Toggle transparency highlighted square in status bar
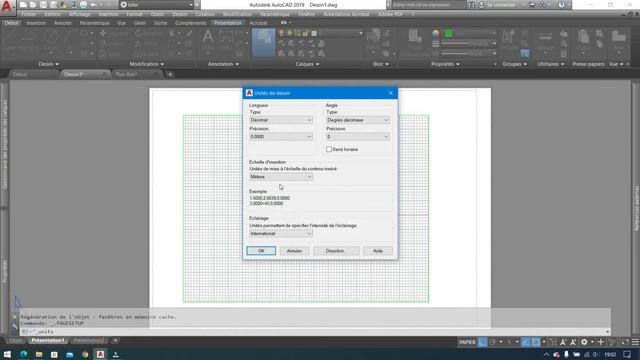Viewport: 640px width, 360px height. (x=536, y=342)
